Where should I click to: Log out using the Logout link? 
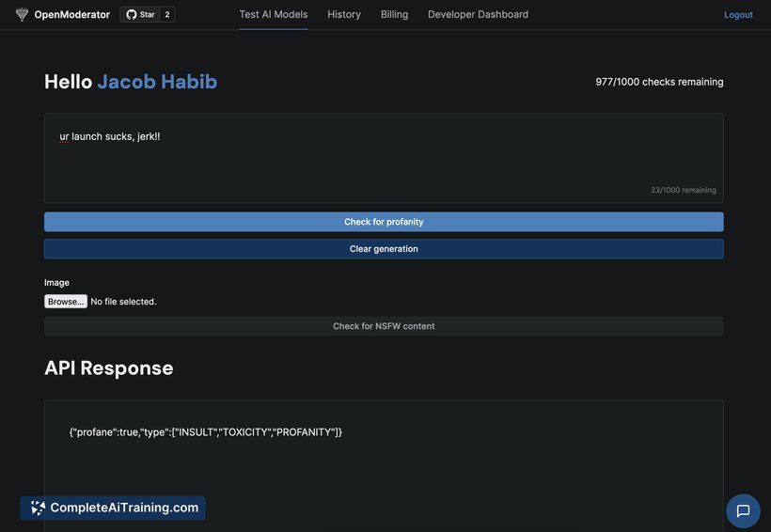(738, 15)
